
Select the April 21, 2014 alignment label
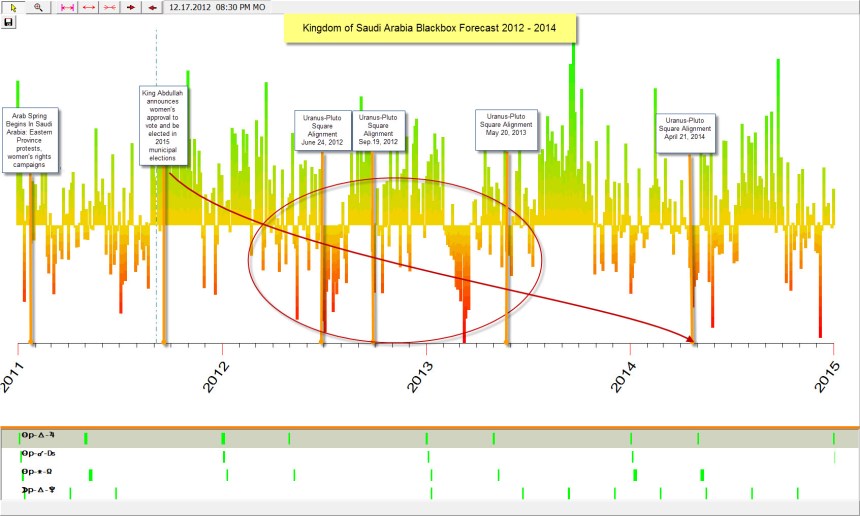pyautogui.click(x=691, y=128)
